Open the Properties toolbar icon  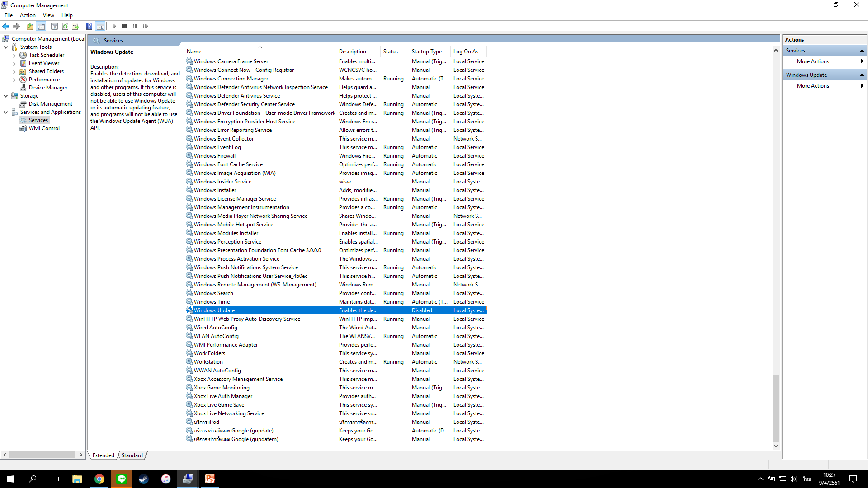54,26
